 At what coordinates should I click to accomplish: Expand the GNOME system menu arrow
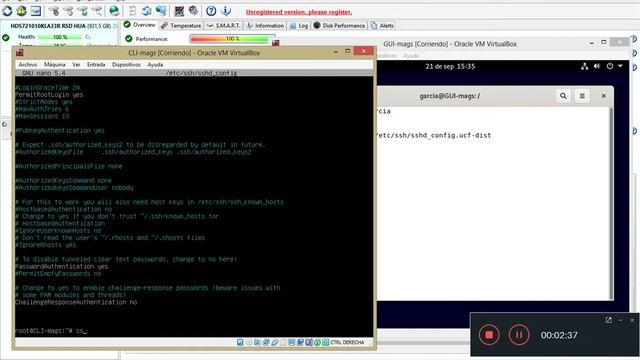click(620, 66)
